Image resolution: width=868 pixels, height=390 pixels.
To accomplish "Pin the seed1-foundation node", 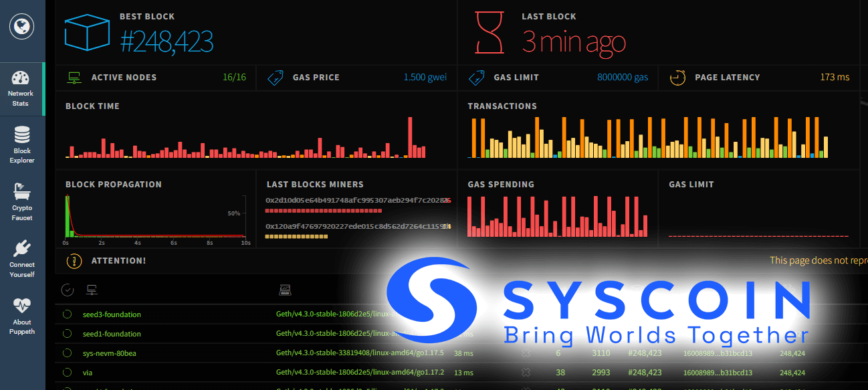I will pyautogui.click(x=67, y=334).
